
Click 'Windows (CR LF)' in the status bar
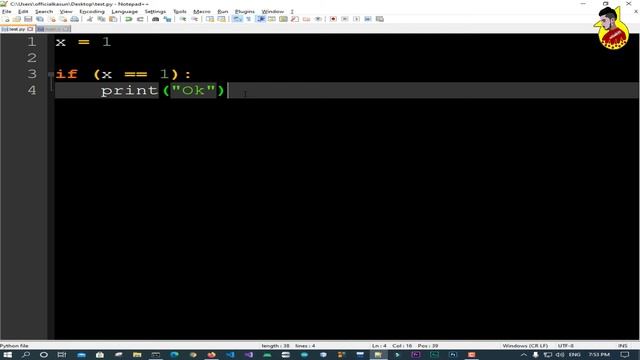click(x=525, y=346)
